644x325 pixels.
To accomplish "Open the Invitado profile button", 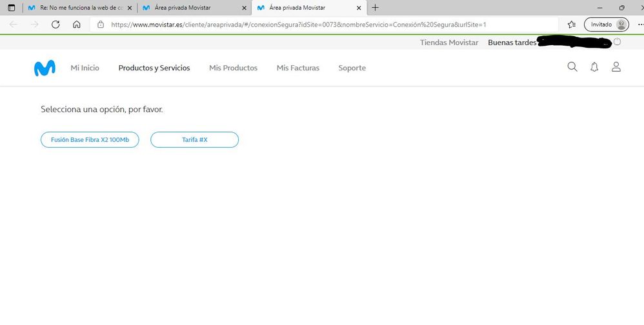I will pyautogui.click(x=606, y=25).
